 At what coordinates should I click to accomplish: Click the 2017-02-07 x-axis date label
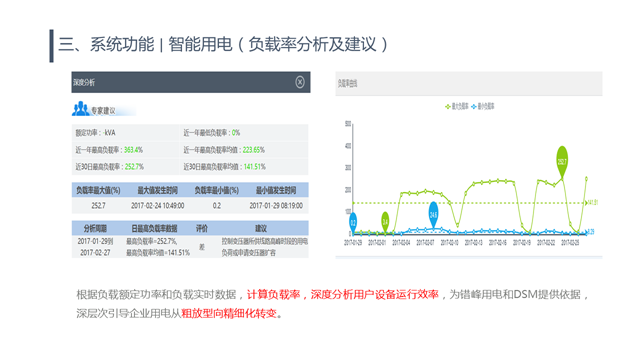(425, 243)
